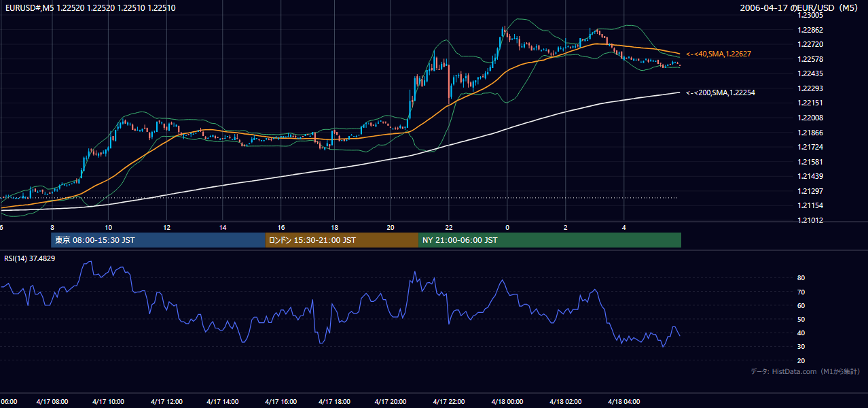Click the 40 SMA 1.22627 label
This screenshot has width=868, height=408.
click(719, 54)
